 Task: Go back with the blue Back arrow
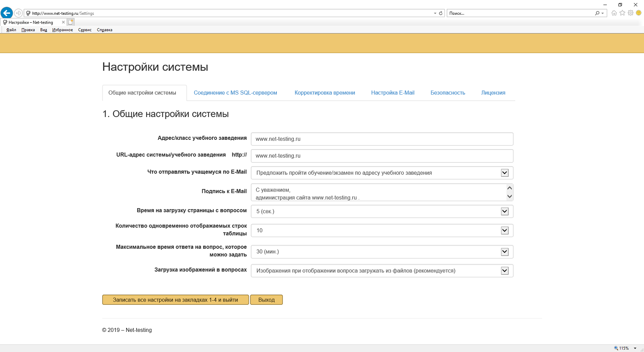(7, 13)
